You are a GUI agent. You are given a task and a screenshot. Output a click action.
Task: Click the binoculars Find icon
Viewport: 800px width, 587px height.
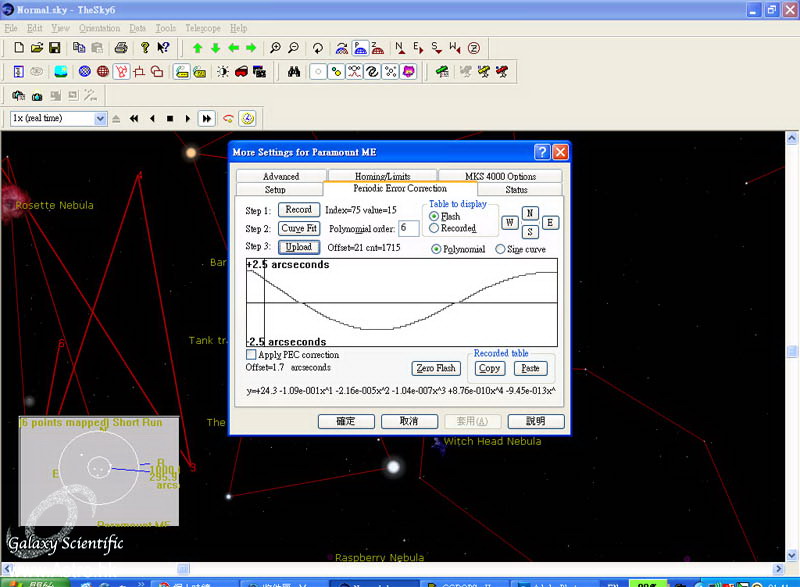click(x=294, y=72)
